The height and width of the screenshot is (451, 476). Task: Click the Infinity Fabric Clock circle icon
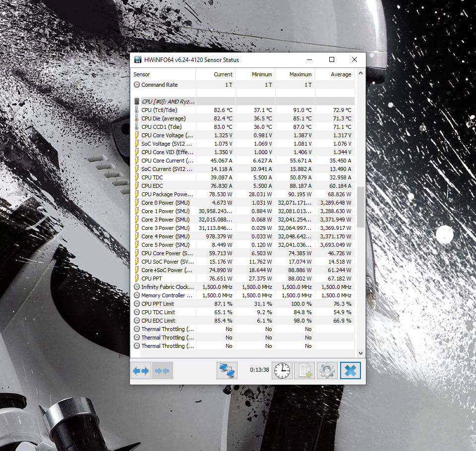point(137,287)
